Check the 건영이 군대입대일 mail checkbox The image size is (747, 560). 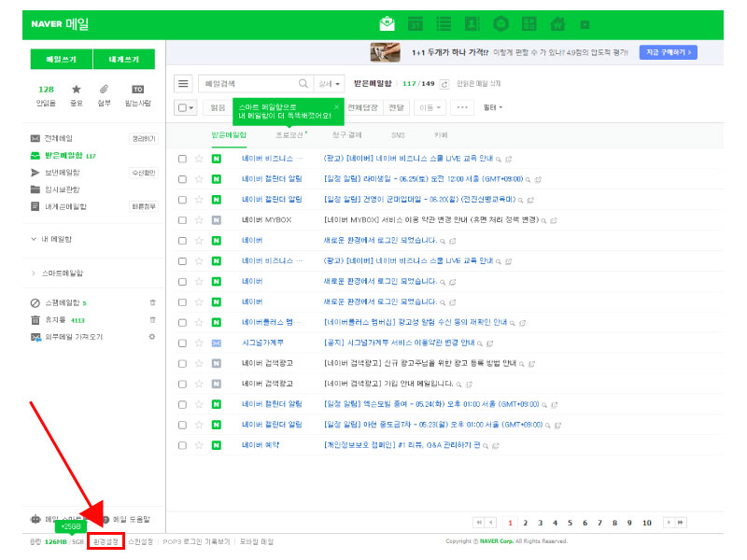pyautogui.click(x=182, y=200)
